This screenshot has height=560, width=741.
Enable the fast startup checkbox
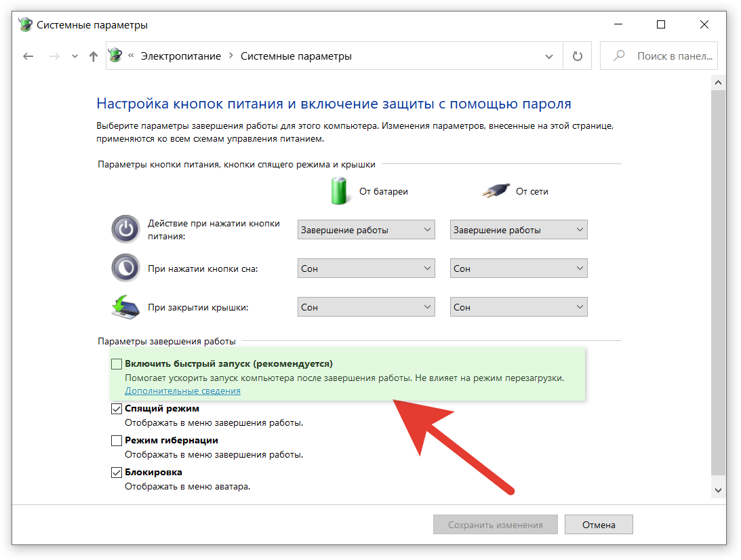117,364
